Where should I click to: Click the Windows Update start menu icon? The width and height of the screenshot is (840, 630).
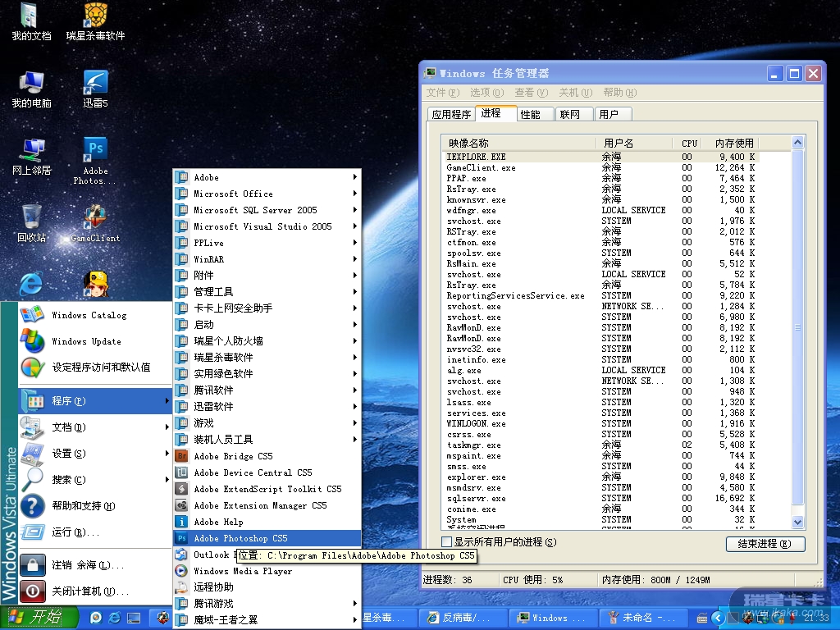(32, 341)
